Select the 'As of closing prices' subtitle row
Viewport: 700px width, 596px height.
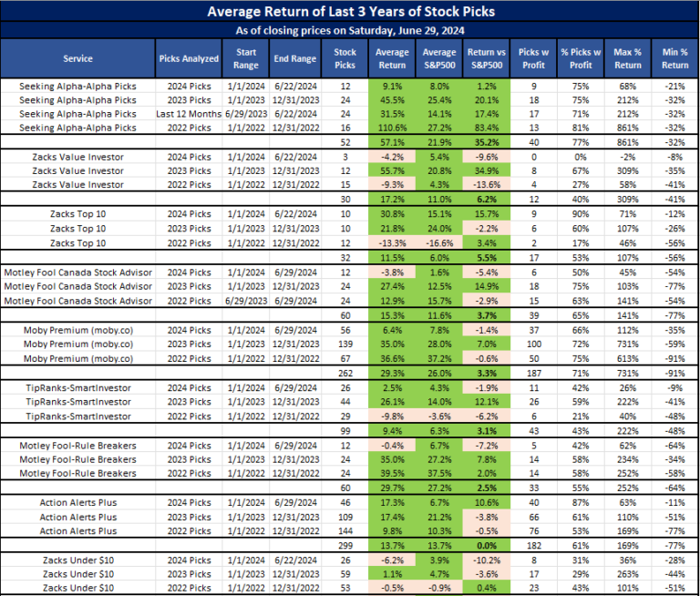(x=350, y=31)
